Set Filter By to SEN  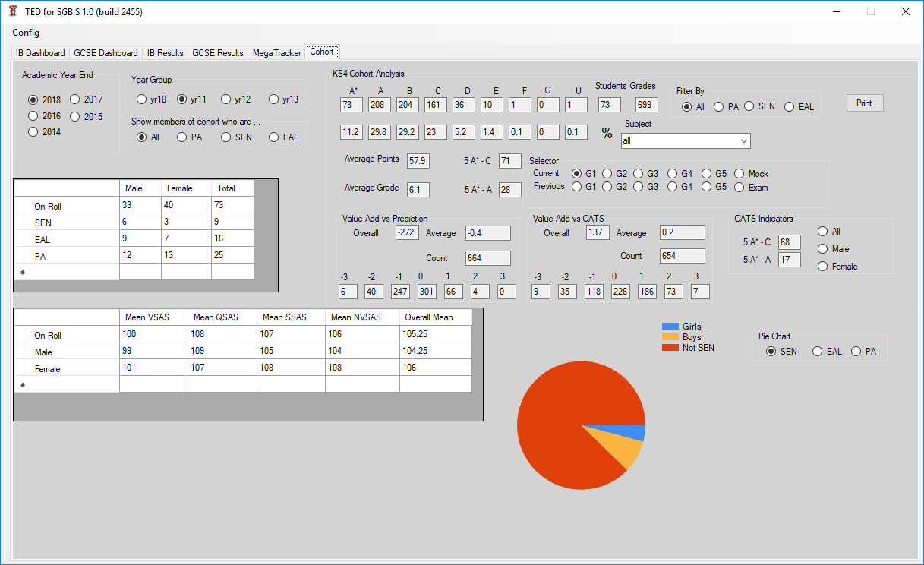760,107
